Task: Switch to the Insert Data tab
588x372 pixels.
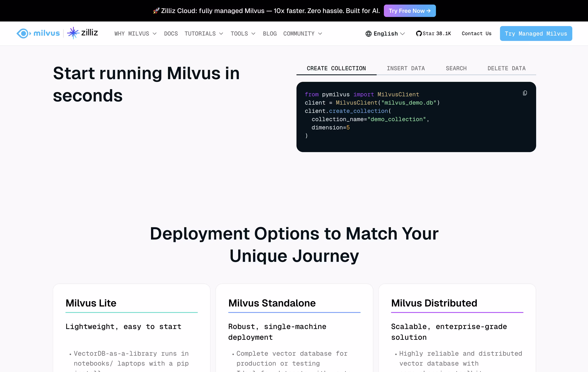Action: click(406, 68)
